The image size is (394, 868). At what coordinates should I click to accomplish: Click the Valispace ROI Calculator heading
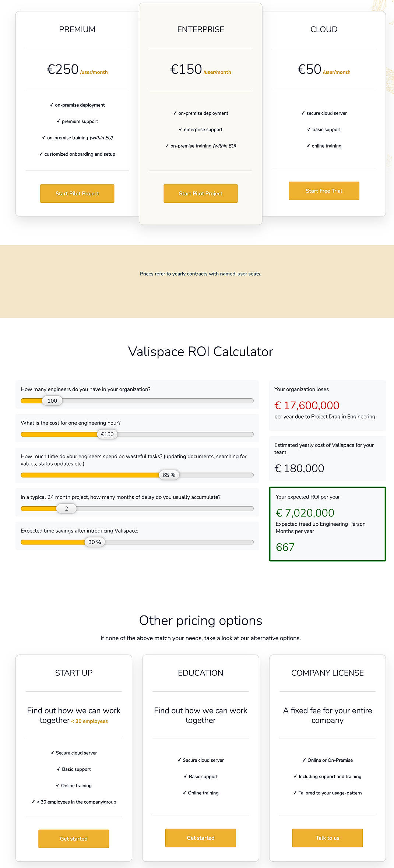click(200, 352)
